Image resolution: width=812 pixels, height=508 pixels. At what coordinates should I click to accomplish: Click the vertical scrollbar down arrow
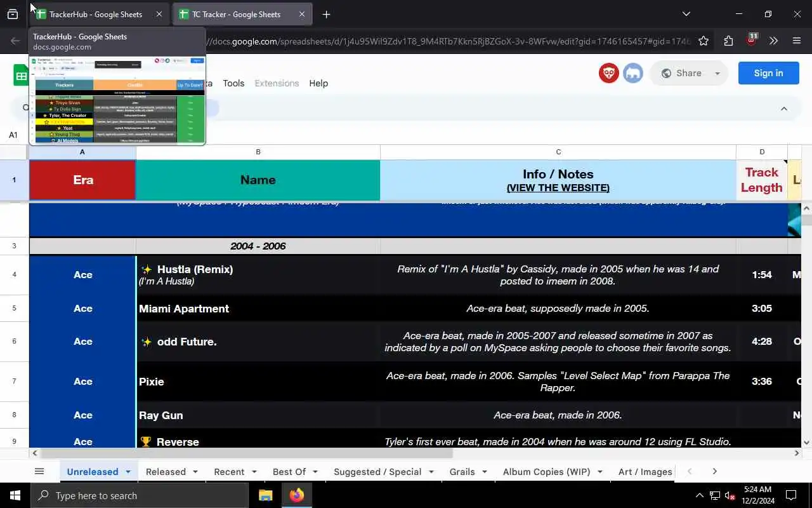tap(807, 443)
